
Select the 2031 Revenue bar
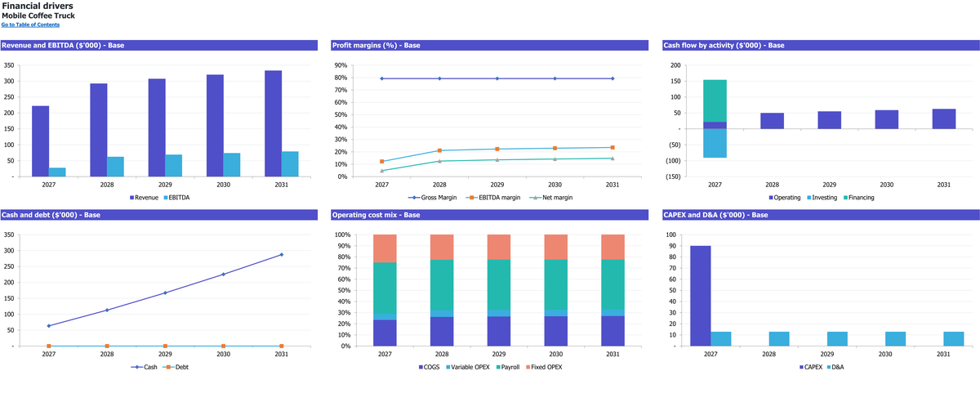point(274,123)
